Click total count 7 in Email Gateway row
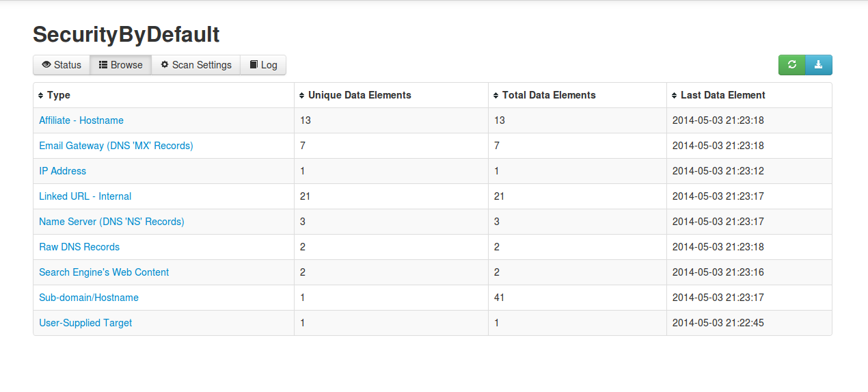Screen dimensions: 868x392 point(497,146)
